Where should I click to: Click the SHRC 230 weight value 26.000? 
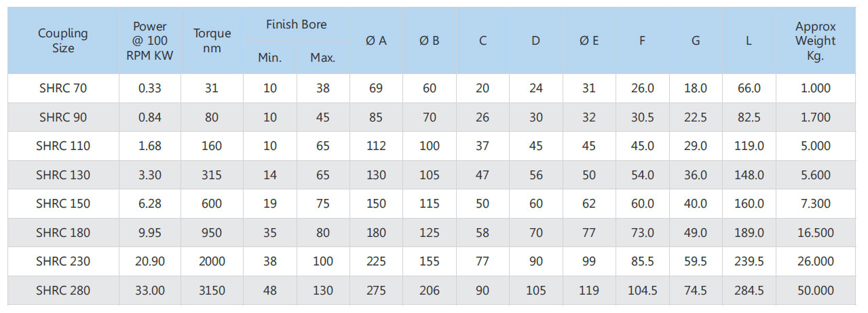click(815, 261)
